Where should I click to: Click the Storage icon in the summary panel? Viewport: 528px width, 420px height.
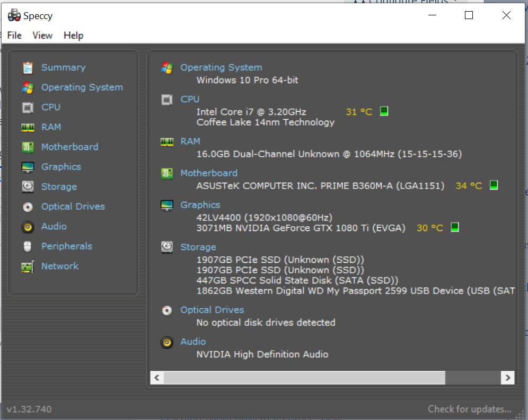(166, 247)
